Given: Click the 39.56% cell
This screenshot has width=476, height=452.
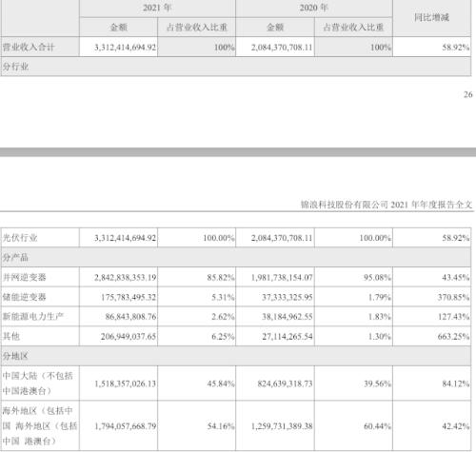Looking at the screenshot, I should (x=377, y=383).
